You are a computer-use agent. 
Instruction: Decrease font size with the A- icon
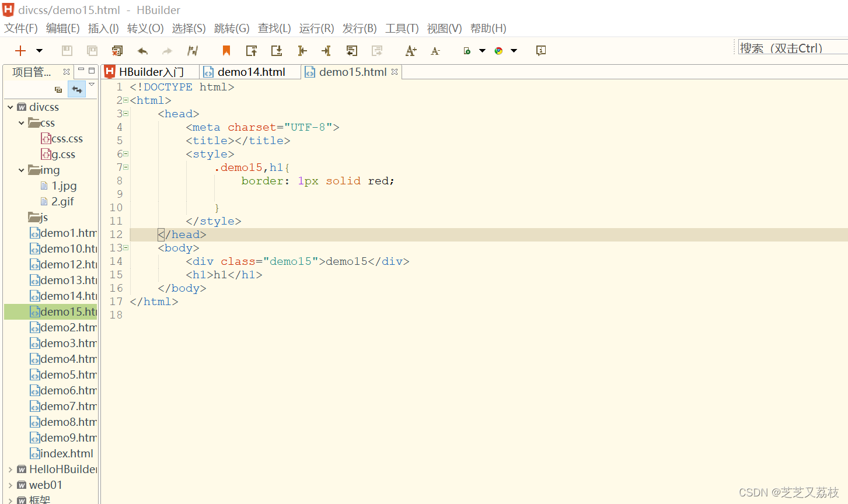point(435,51)
